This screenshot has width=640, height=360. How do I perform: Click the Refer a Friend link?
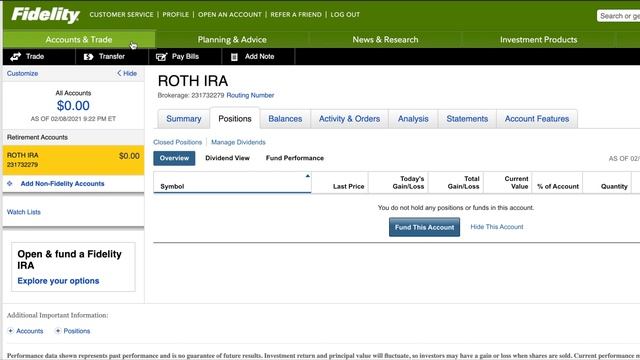point(296,15)
